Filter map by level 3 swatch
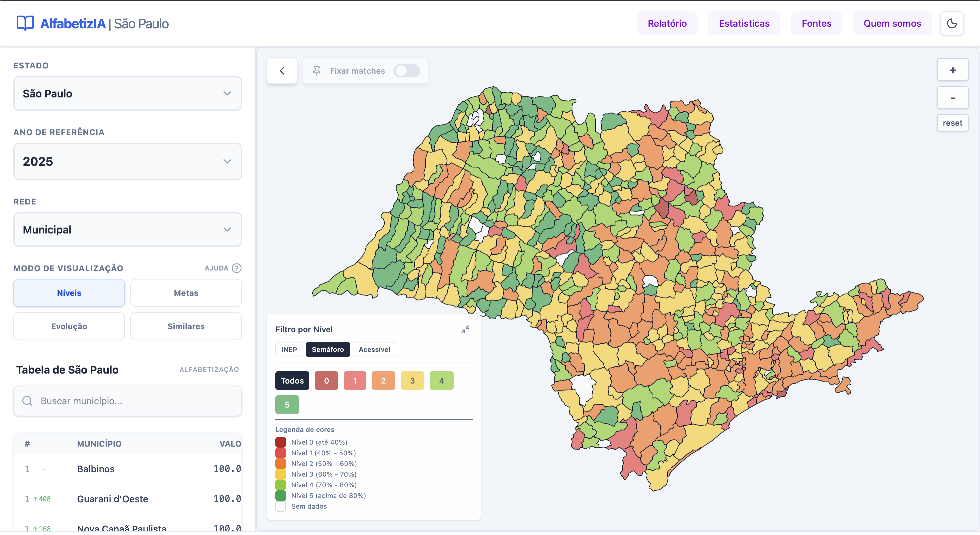 (x=412, y=380)
